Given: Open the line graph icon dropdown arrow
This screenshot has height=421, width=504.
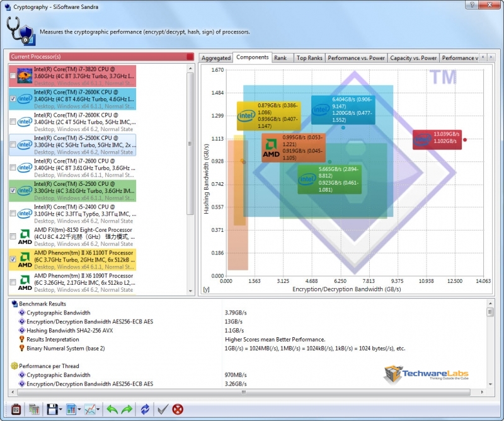Looking at the screenshot, I should click(98, 410).
